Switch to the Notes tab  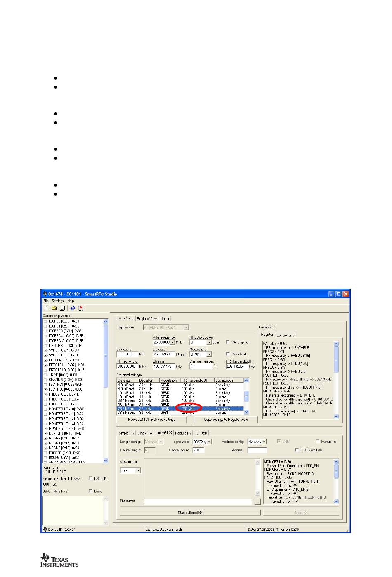(x=164, y=319)
